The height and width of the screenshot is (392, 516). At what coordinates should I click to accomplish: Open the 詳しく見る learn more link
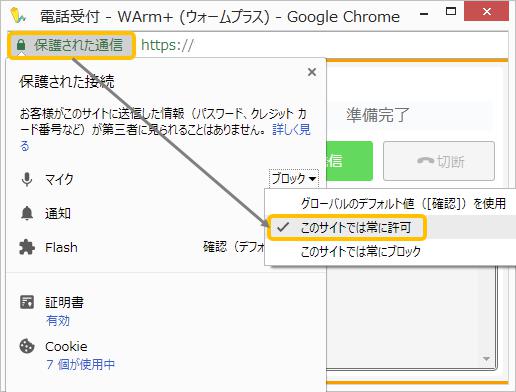coord(291,129)
